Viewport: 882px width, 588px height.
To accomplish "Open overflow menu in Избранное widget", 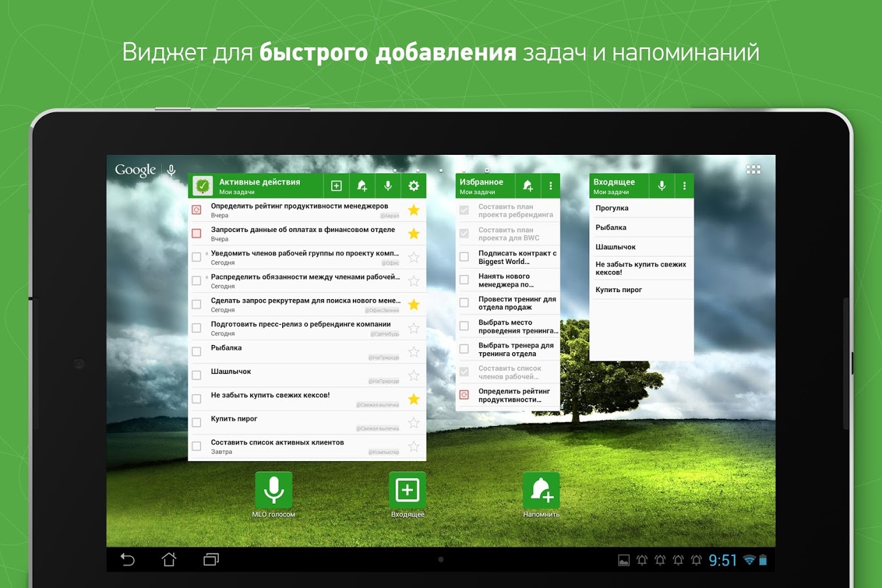I will coord(551,186).
